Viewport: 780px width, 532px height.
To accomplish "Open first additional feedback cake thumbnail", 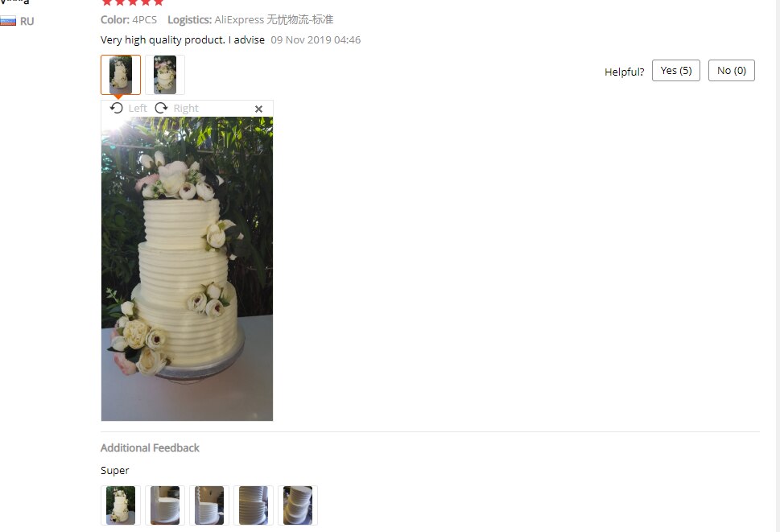I will tap(121, 505).
